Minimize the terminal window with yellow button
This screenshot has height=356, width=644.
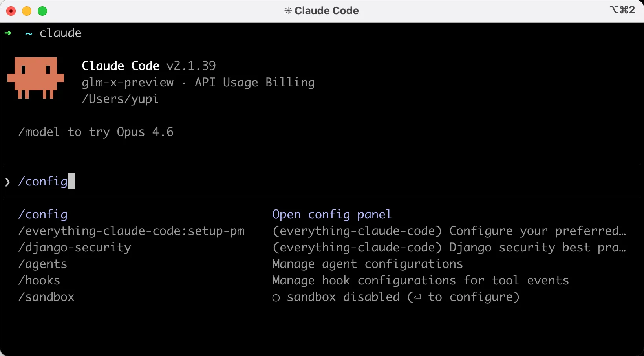(x=27, y=11)
